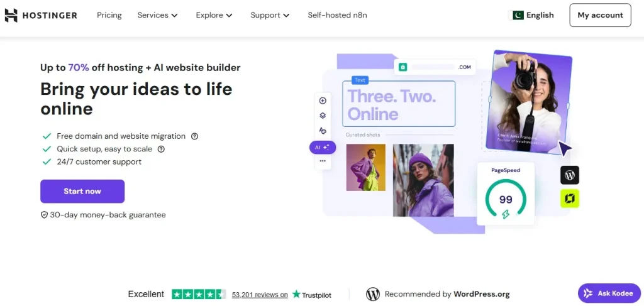This screenshot has height=306, width=644.
Task: Click the Start now button
Action: (x=82, y=191)
